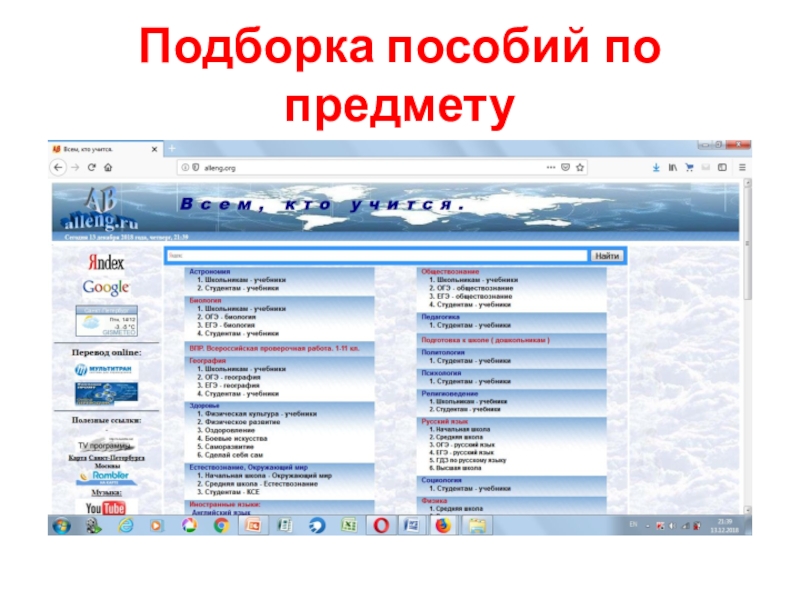Click the shopping cart toolbar icon

[x=689, y=167]
